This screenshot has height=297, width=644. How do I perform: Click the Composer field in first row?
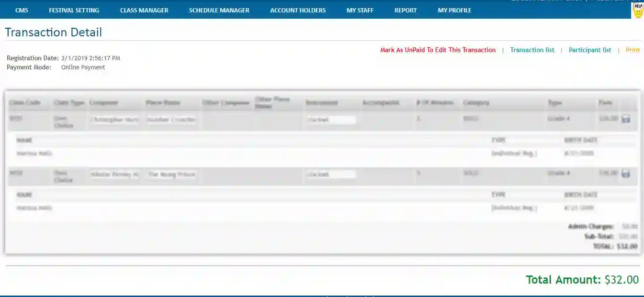pyautogui.click(x=114, y=120)
